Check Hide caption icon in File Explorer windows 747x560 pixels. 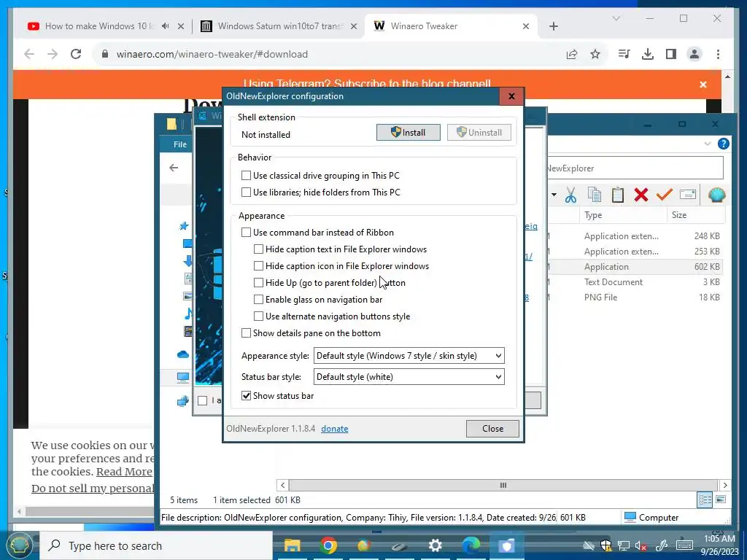tap(258, 265)
